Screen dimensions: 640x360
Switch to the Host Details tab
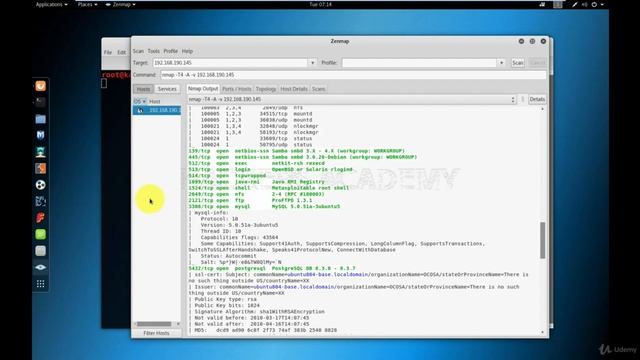click(x=294, y=89)
